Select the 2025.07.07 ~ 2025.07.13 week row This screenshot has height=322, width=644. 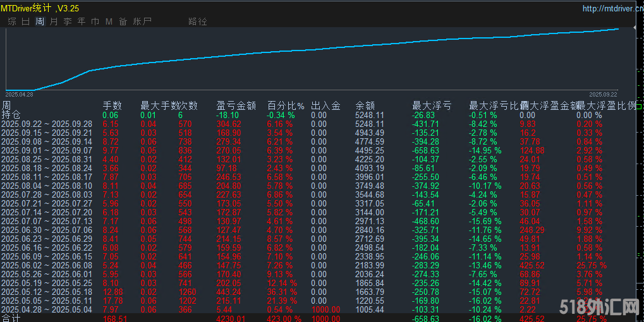tap(47, 222)
